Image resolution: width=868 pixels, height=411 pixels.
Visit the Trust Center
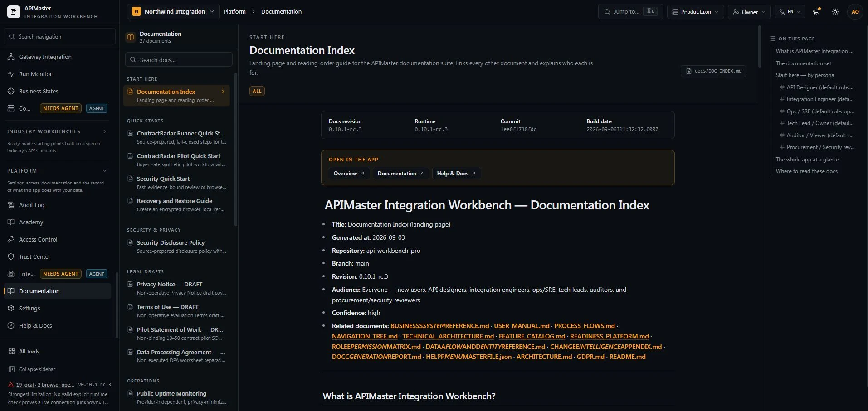pos(57,256)
